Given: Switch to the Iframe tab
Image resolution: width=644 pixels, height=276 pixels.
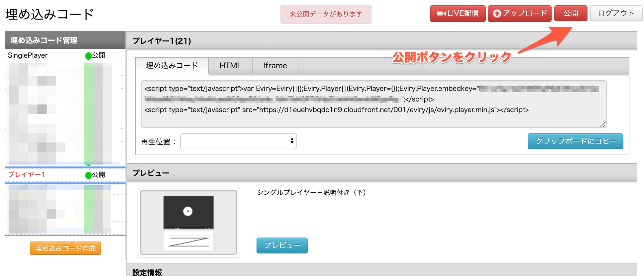Looking at the screenshot, I should pyautogui.click(x=275, y=66).
